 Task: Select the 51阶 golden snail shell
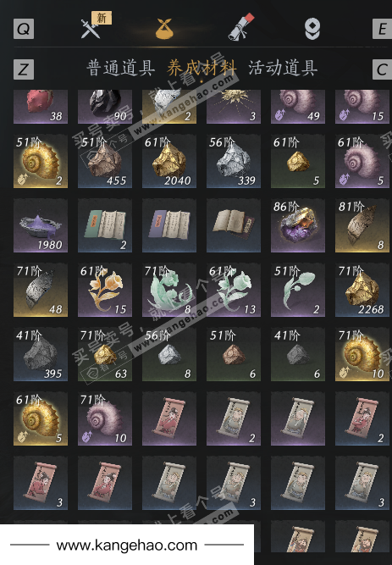tap(41, 161)
